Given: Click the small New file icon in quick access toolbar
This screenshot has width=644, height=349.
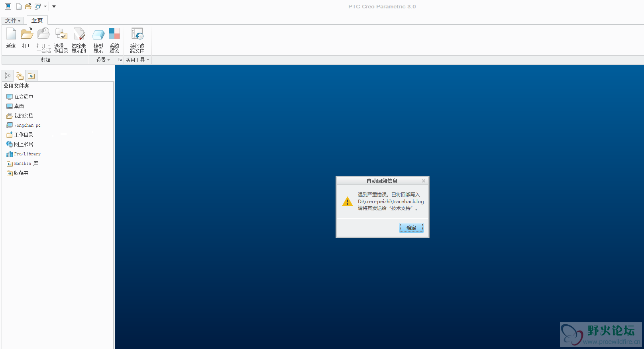Looking at the screenshot, I should pyautogui.click(x=19, y=6).
